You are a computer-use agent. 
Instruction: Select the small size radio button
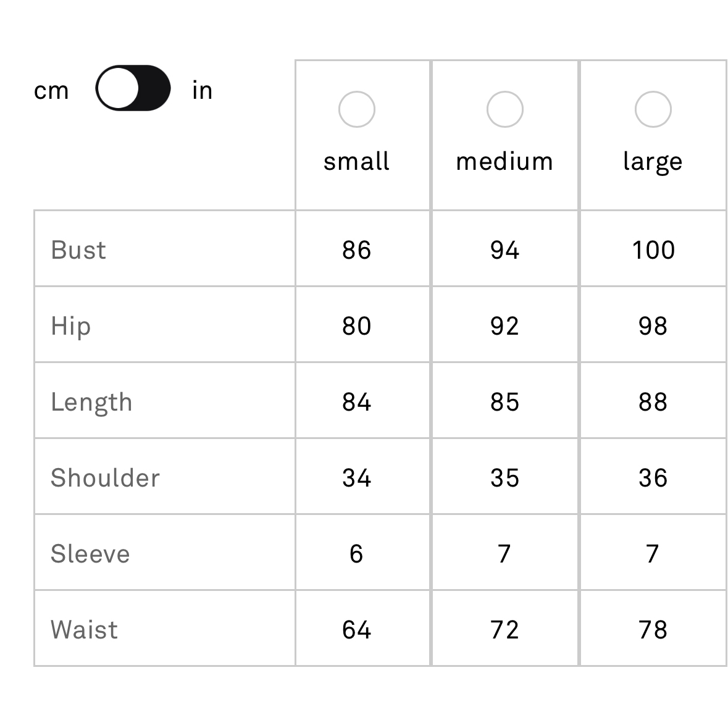point(356,109)
